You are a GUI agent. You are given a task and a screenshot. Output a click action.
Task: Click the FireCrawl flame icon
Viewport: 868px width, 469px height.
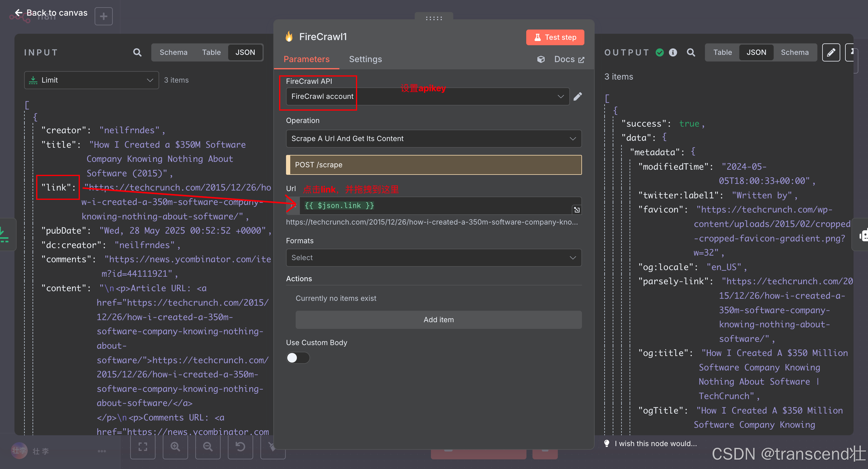click(289, 36)
